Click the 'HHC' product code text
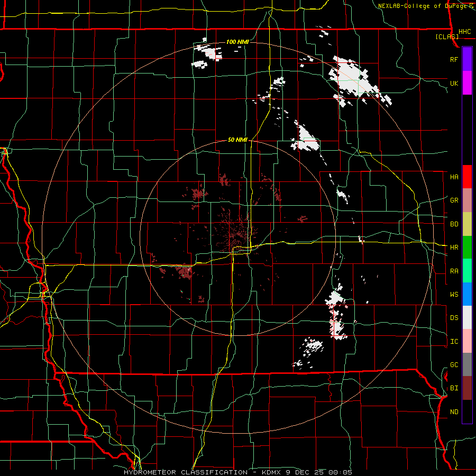 pyautogui.click(x=464, y=32)
